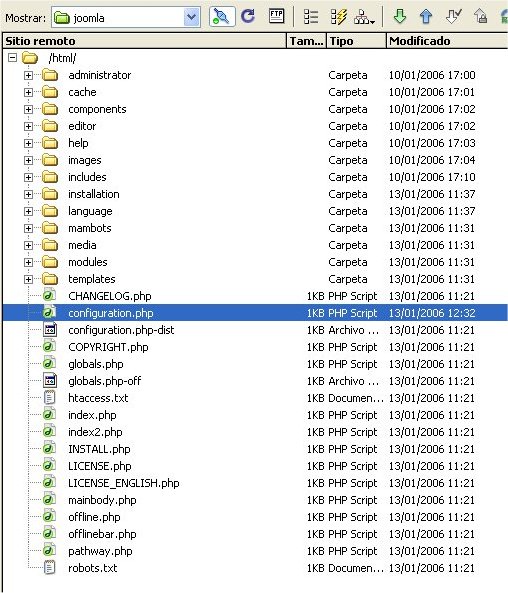Open the FTP log view
Viewport: 508px width, 593px height.
tap(276, 17)
